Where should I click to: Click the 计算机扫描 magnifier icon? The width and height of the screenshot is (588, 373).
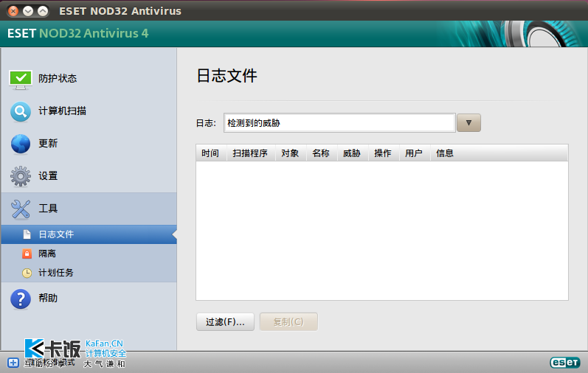coord(21,111)
